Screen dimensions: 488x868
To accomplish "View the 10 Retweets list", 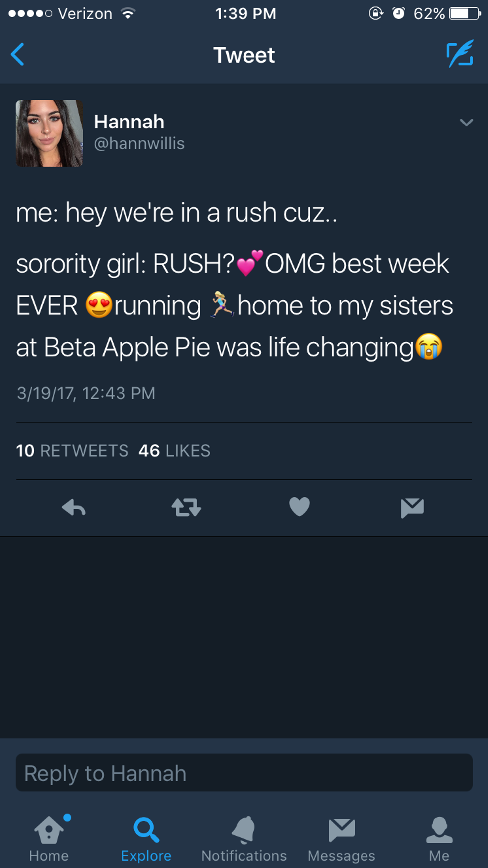I will click(x=73, y=451).
